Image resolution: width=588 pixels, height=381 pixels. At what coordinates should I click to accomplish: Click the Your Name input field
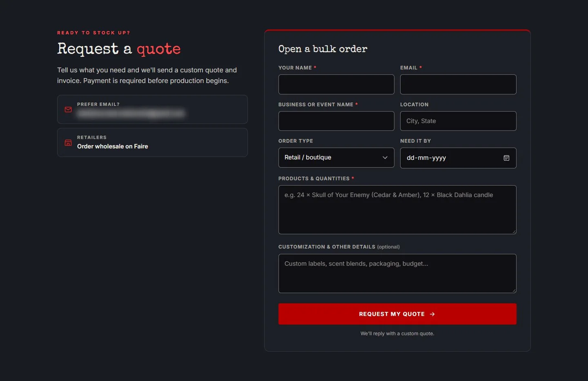[x=336, y=84]
